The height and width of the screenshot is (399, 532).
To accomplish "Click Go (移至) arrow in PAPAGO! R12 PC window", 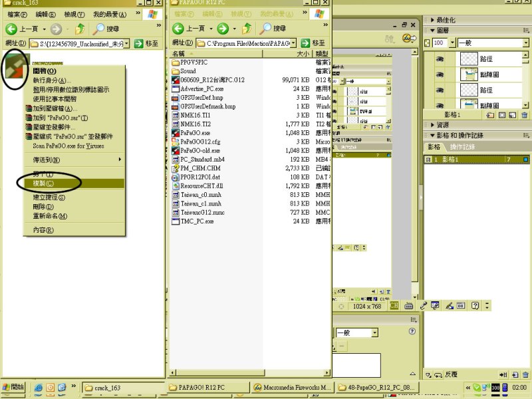I will coord(305,43).
